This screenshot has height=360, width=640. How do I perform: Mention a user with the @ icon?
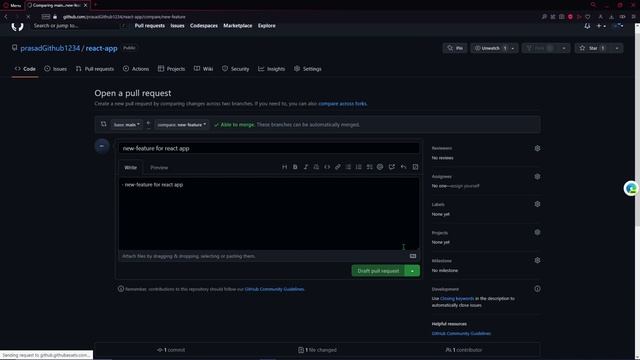pos(380,167)
